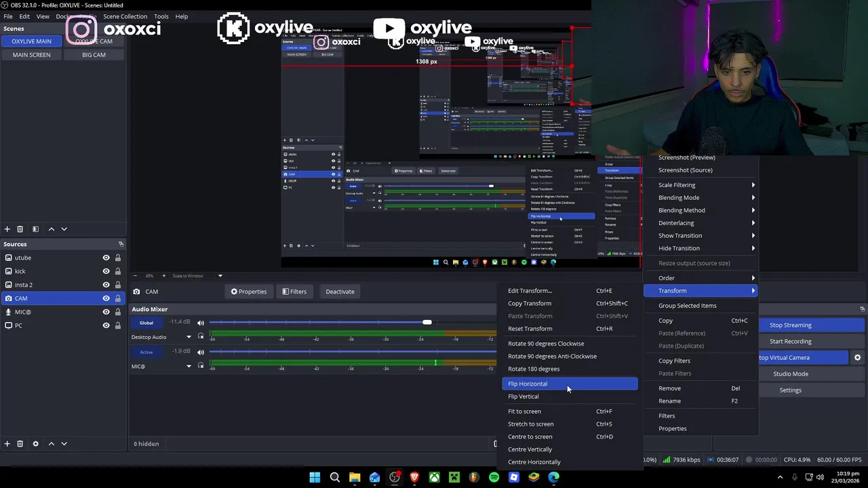Open Spotify from the taskbar
The width and height of the screenshot is (868, 488).
[494, 477]
